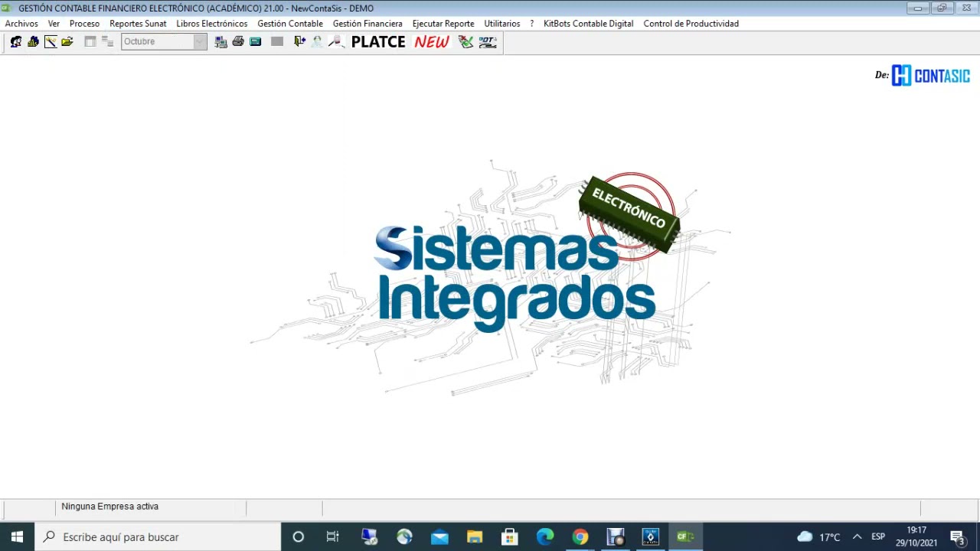The image size is (980, 551).
Task: Open the Mail app on the taskbar
Action: pos(439,536)
